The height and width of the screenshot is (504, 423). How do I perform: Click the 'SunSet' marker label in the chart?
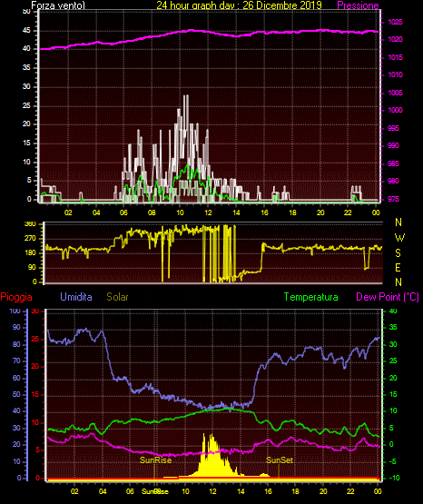(280, 460)
